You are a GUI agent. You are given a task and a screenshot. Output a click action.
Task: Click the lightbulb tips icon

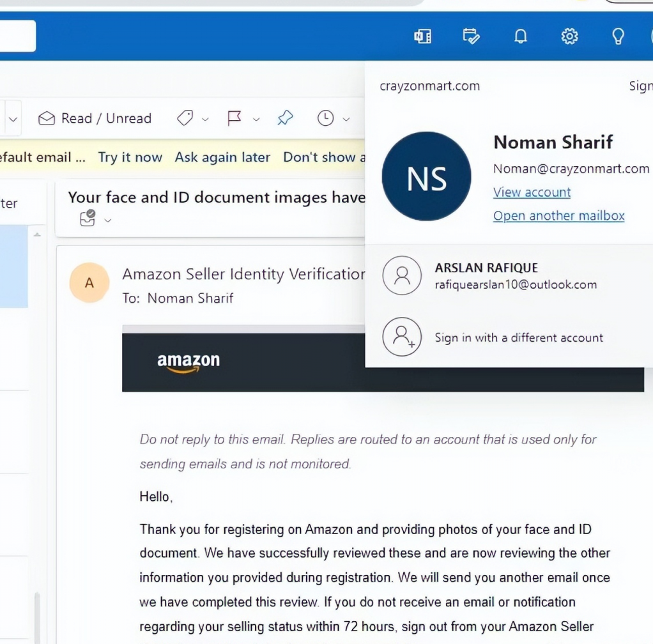pyautogui.click(x=618, y=36)
